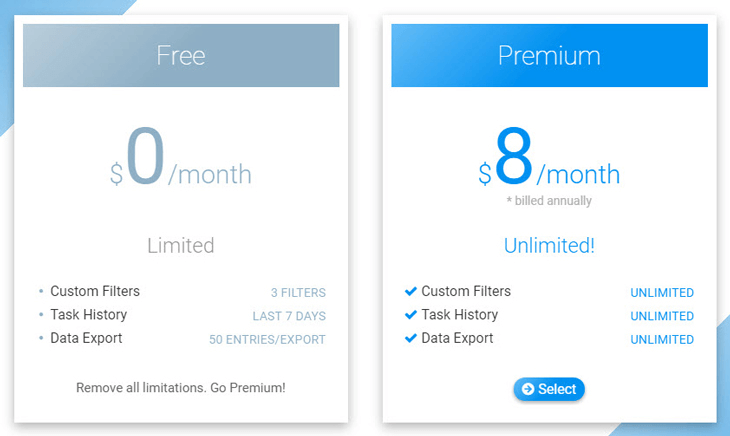Click the Select button under Premium
This screenshot has height=436, width=730.
coord(549,389)
